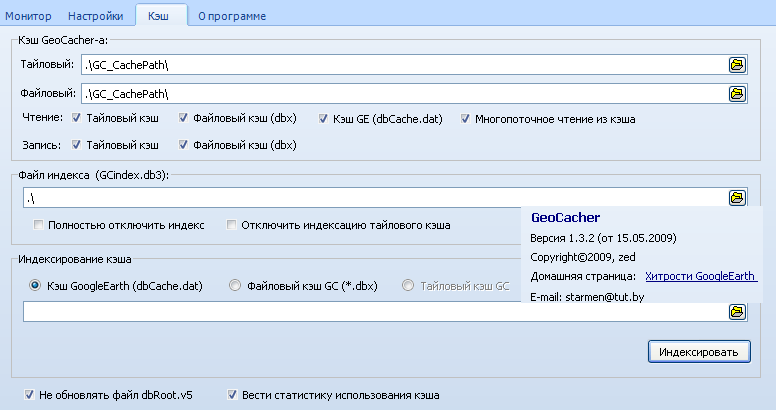Viewport: 776px width, 410px height.
Task: Toggle Вести статистику использования кэша
Action: click(x=233, y=395)
